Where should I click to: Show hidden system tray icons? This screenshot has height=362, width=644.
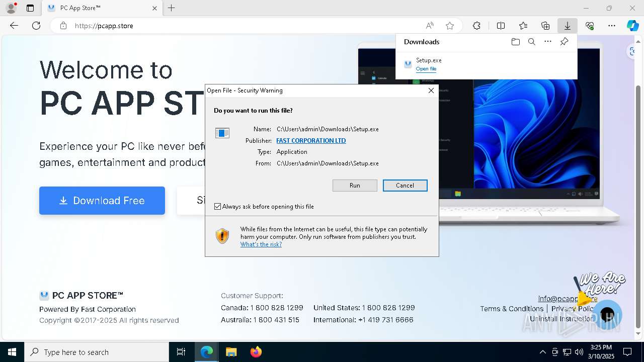click(x=542, y=352)
